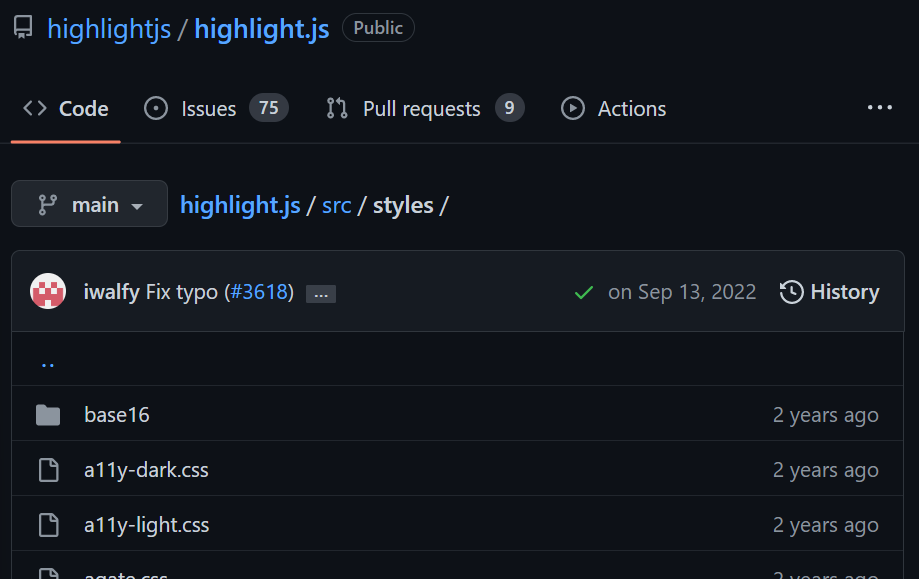This screenshot has width=919, height=579.
Task: Click the green check status icon
Action: click(x=584, y=292)
